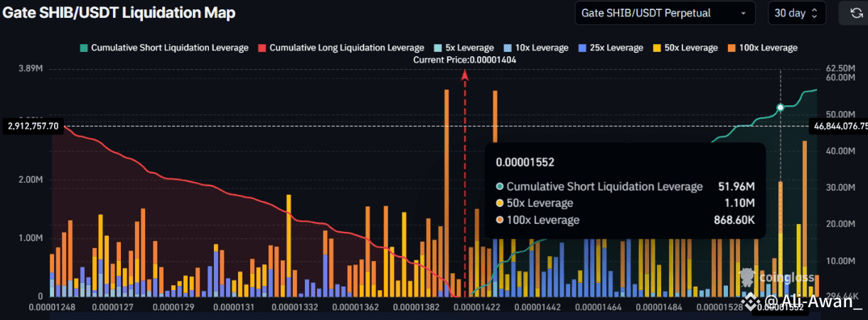Click the 10.00M right axis label
The image size is (868, 320).
tap(840, 261)
